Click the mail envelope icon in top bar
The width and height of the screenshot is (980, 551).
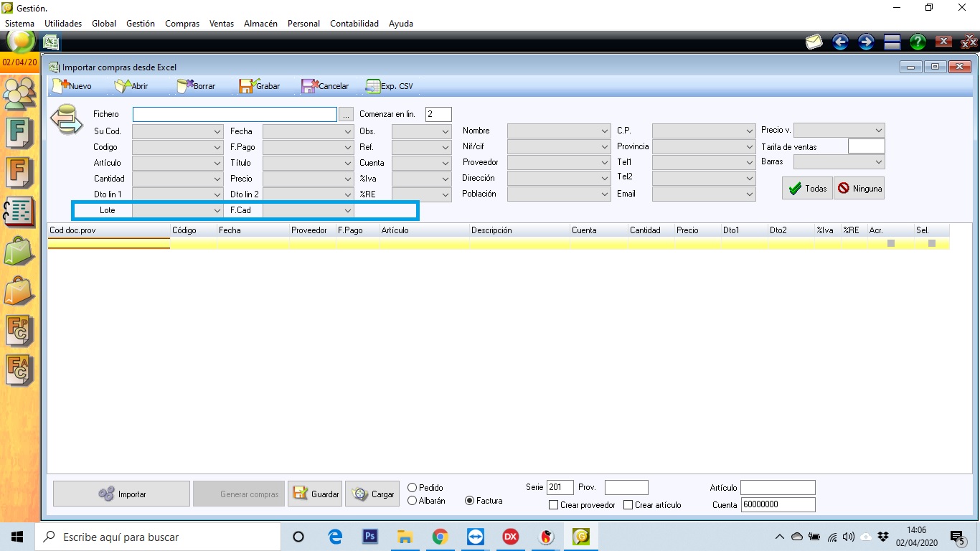(814, 42)
